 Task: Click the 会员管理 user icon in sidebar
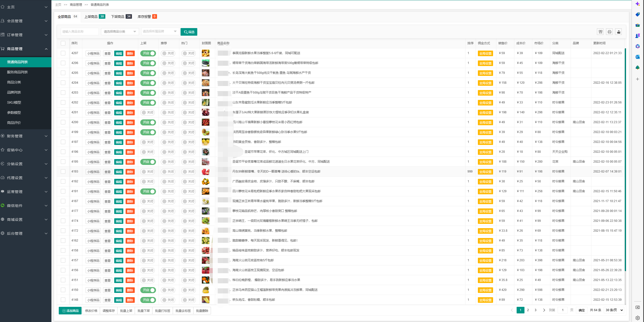coord(3,21)
